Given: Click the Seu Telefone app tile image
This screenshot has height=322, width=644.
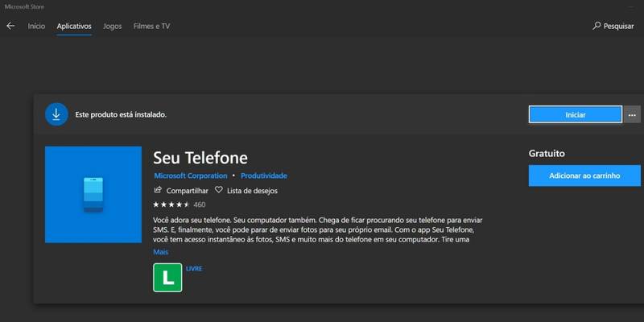Looking at the screenshot, I should click(x=93, y=194).
